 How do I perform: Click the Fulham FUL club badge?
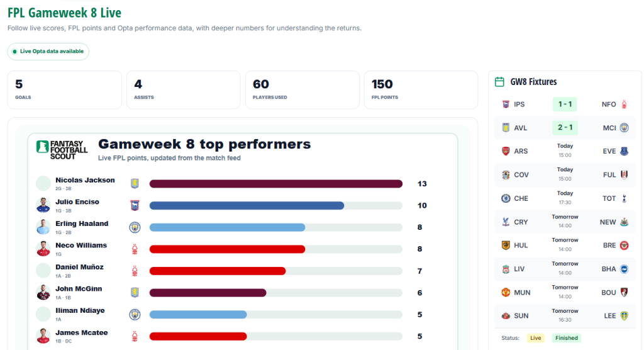tap(624, 175)
